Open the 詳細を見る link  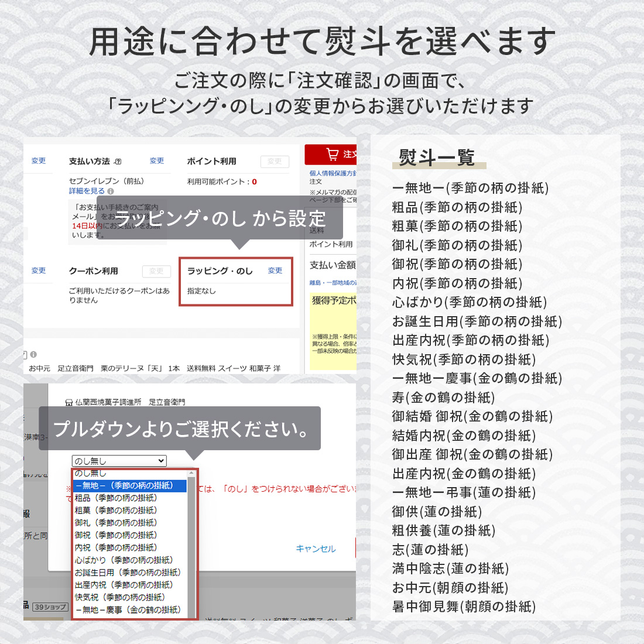pos(87,191)
